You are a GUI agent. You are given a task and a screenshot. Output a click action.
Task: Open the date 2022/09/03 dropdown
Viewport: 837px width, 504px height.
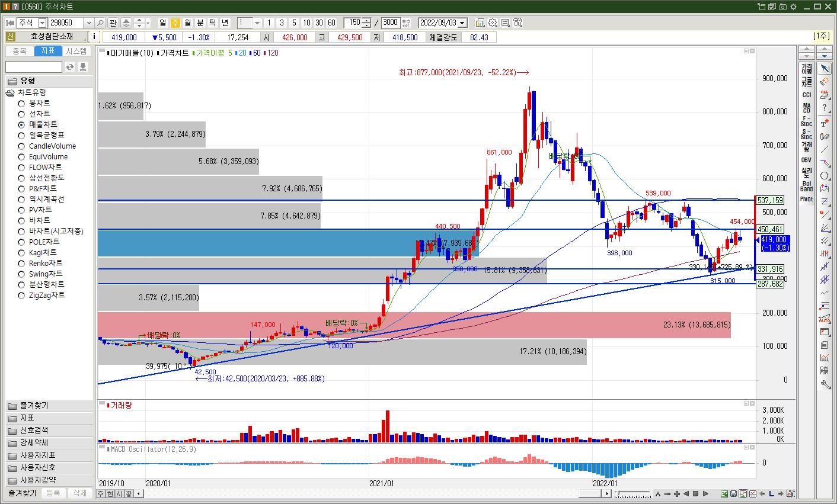pyautogui.click(x=462, y=23)
